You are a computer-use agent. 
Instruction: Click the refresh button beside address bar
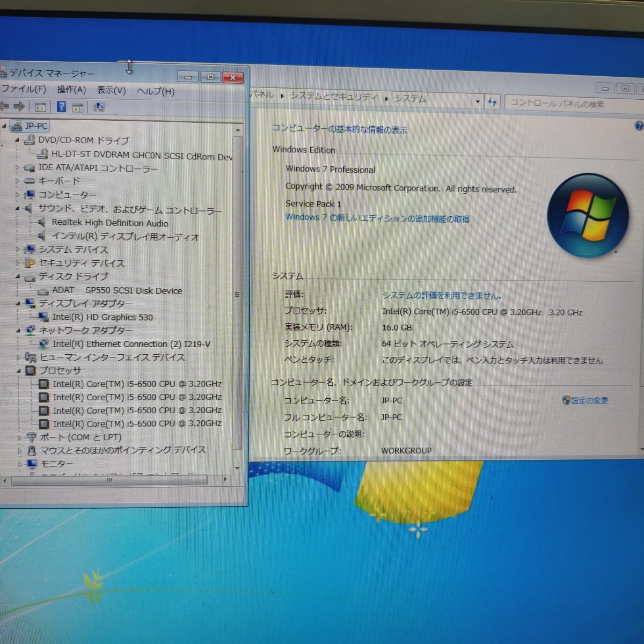point(492,101)
